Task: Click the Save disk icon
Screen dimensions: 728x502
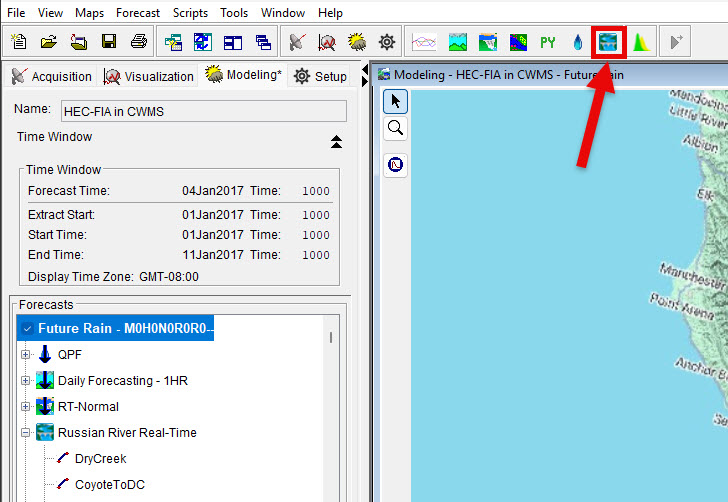Action: [x=109, y=42]
